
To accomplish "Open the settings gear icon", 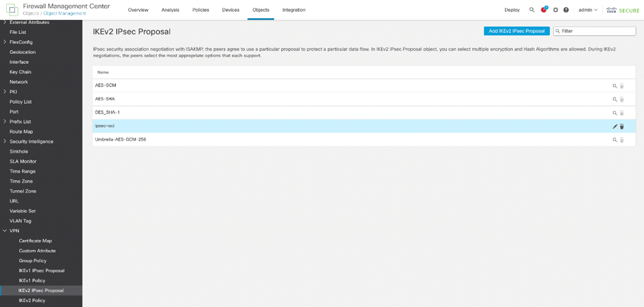I will pyautogui.click(x=555, y=10).
